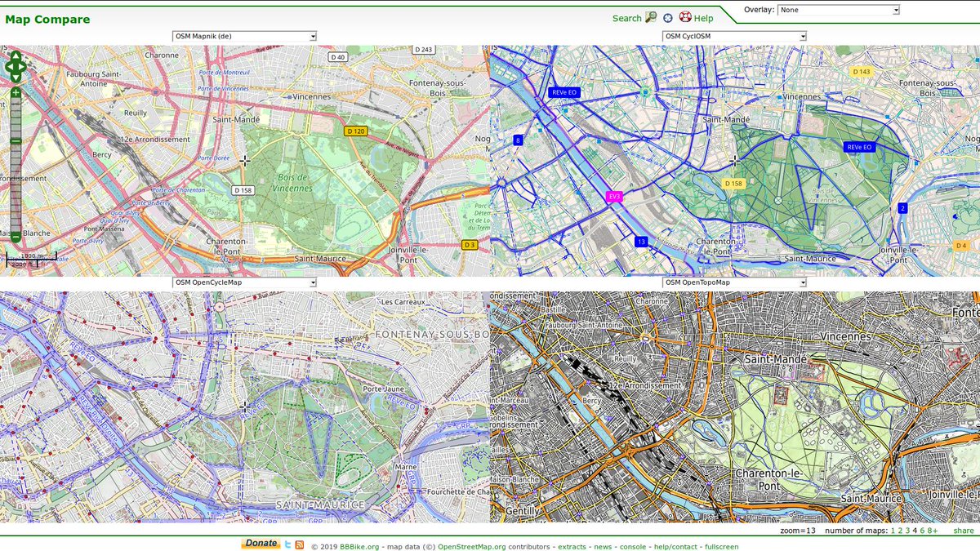This screenshot has width=980, height=551.
Task: Click the Help lifebuoy icon
Action: coord(685,18)
